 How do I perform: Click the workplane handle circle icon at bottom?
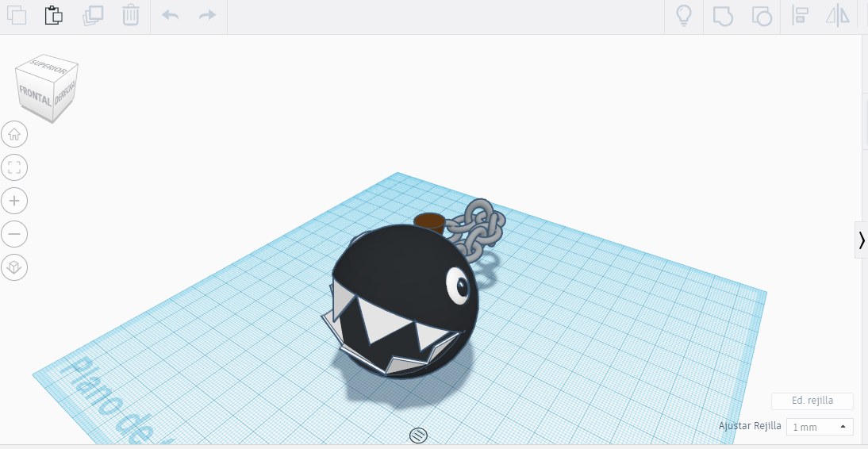click(x=418, y=436)
